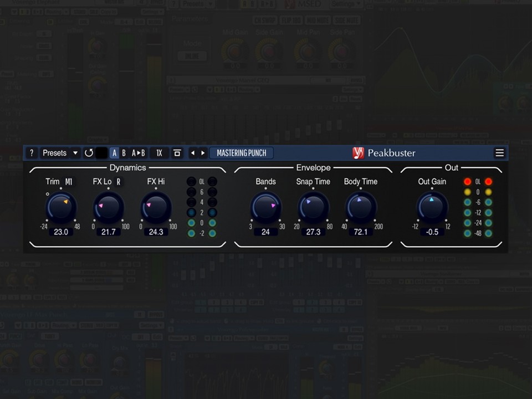
Task: Open the hamburger menu icon
Action: tap(499, 153)
